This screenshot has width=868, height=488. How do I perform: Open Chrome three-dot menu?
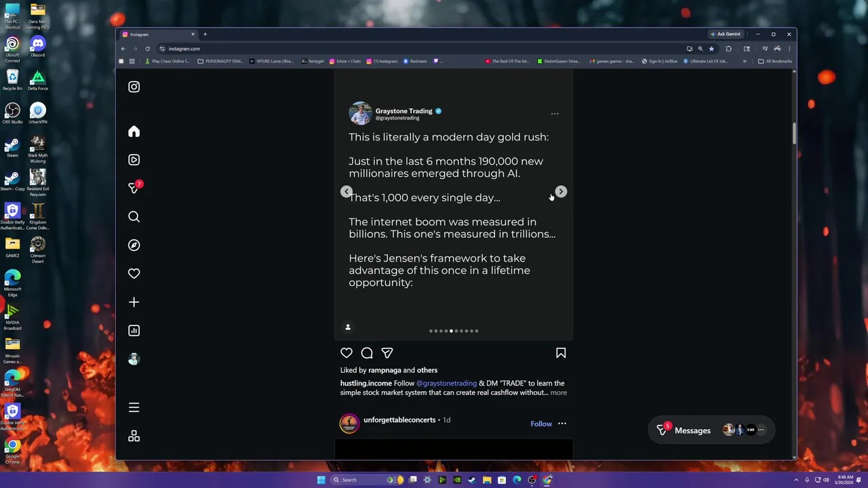(x=789, y=49)
